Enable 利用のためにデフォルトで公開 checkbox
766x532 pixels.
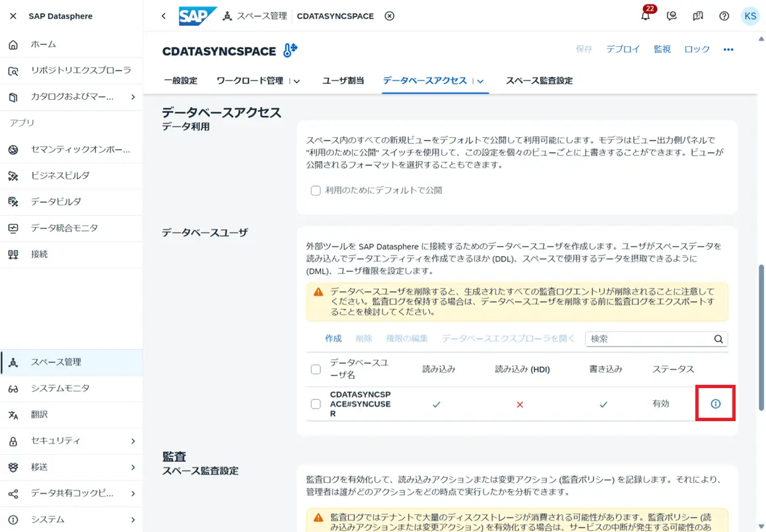[316, 191]
